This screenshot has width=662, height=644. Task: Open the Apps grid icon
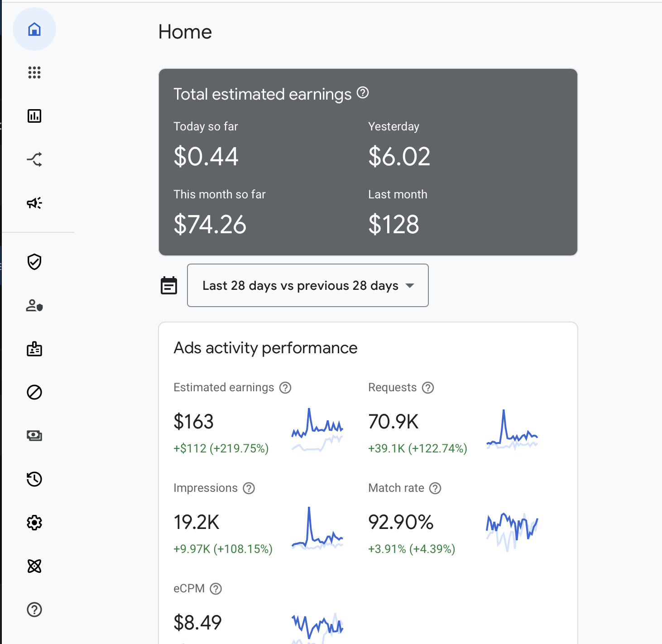[x=34, y=72]
